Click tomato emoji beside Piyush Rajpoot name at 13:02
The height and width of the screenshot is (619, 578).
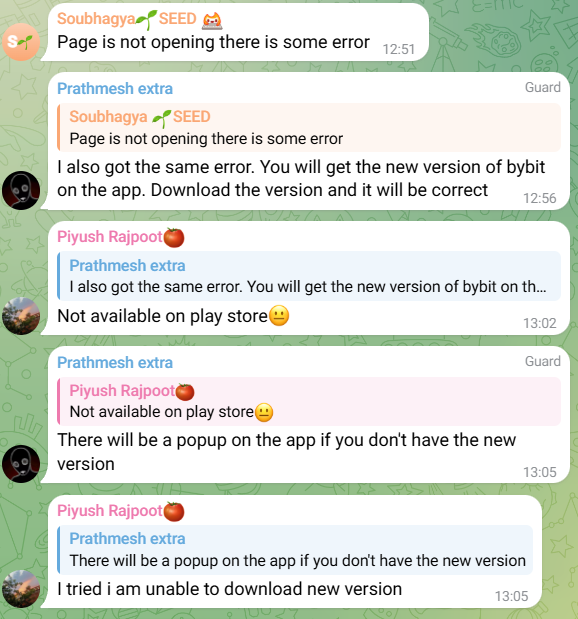174,237
